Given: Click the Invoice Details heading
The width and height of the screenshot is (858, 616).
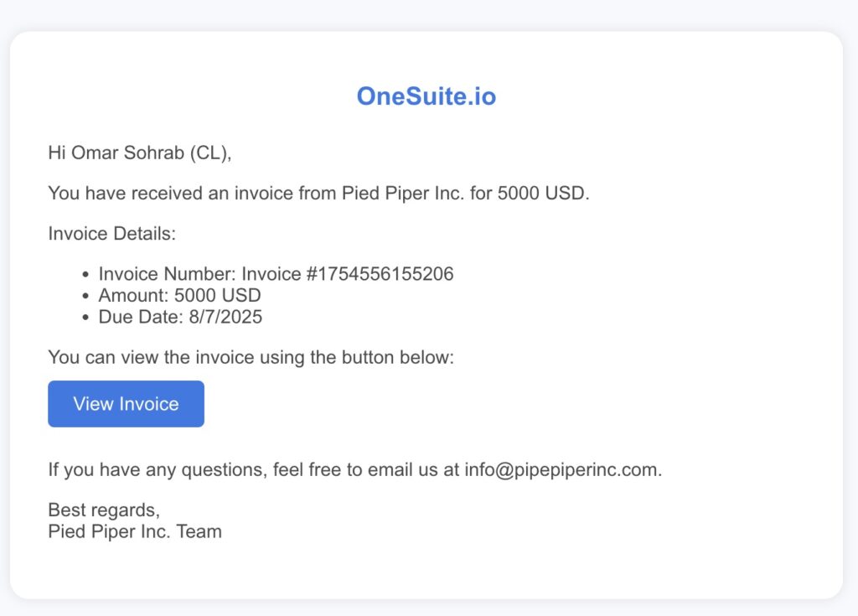Looking at the screenshot, I should tap(112, 234).
